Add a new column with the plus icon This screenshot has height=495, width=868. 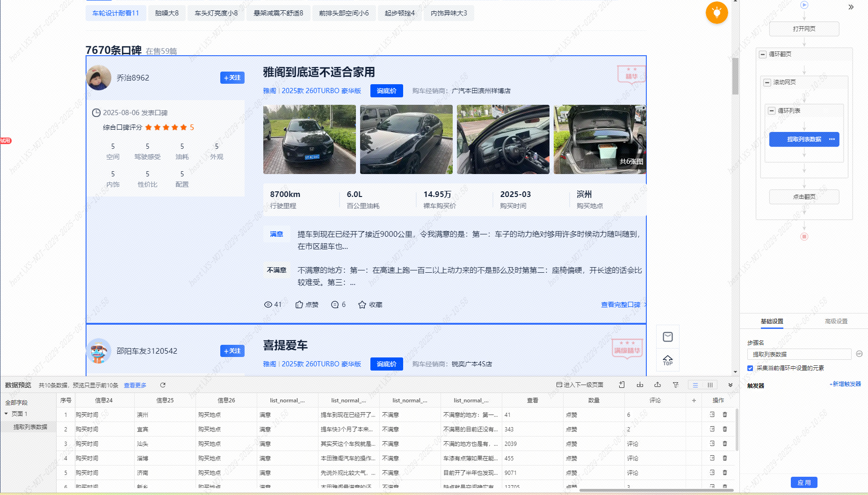pos(694,400)
